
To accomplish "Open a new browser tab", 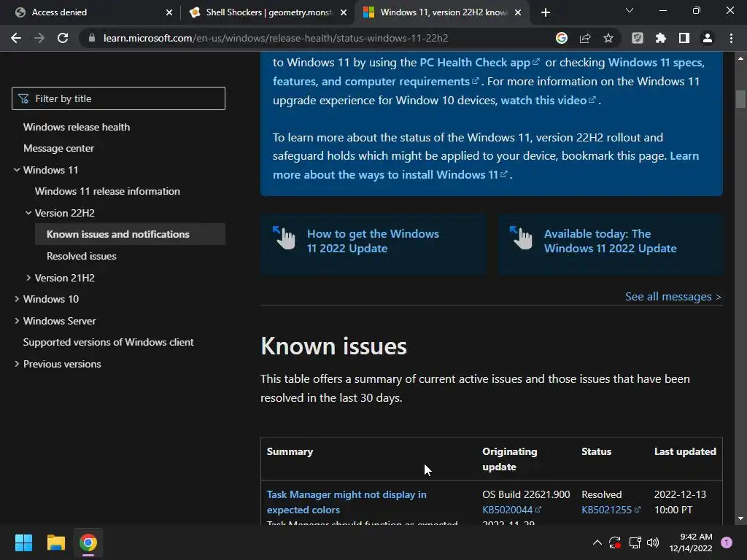I will point(546,12).
